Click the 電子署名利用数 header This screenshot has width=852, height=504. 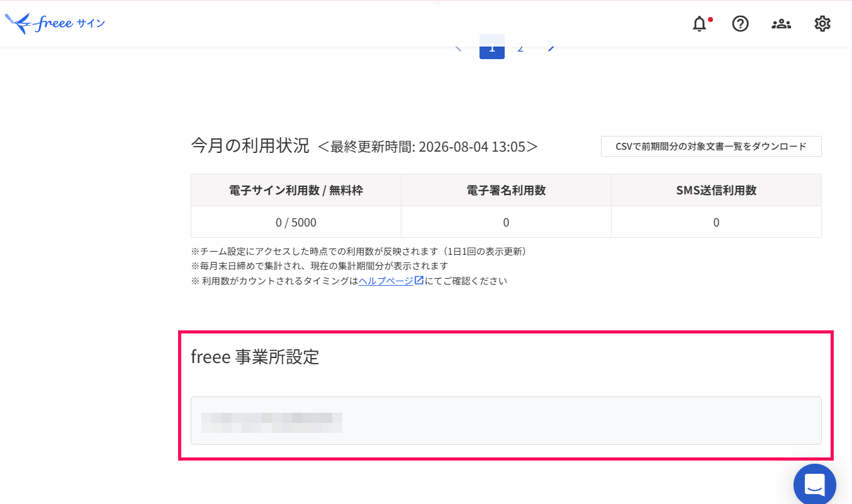506,190
